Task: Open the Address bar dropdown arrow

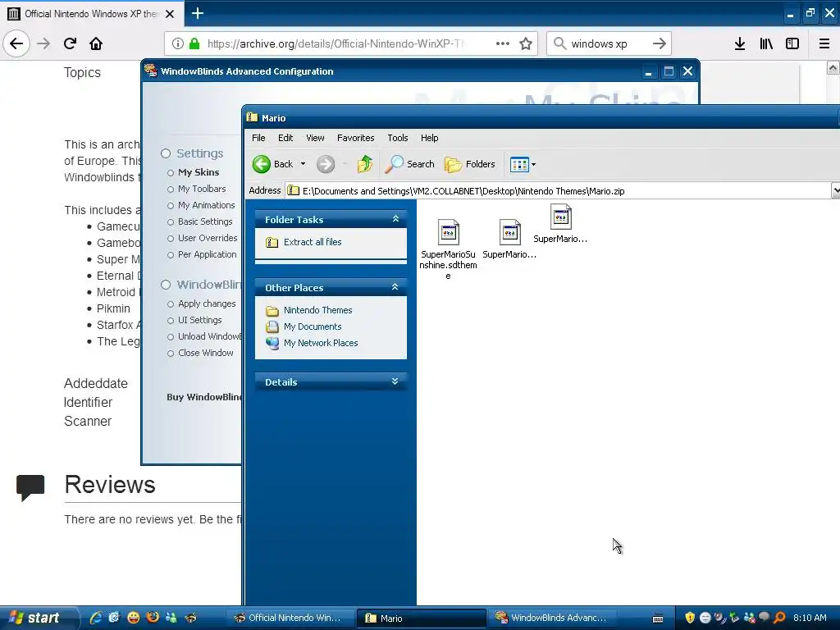Action: click(835, 190)
